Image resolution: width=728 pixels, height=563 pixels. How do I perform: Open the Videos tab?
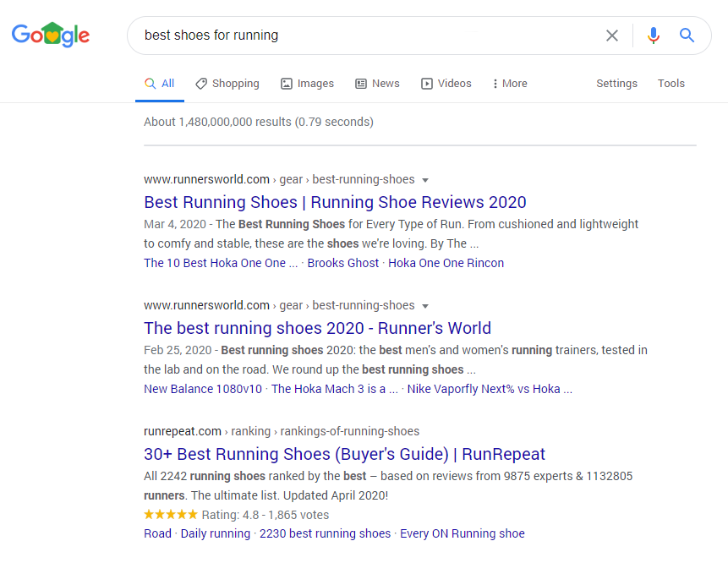446,84
